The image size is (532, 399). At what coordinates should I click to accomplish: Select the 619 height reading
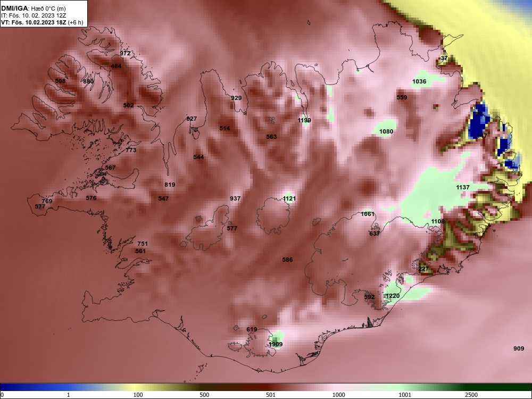[x=252, y=329]
